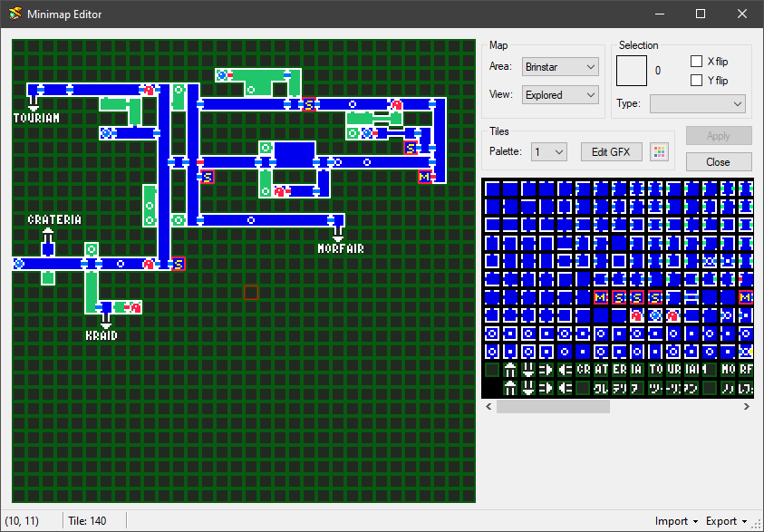Click the down arrow above NORFAIR on map
Viewport: 764px width, 532px height.
[338, 235]
